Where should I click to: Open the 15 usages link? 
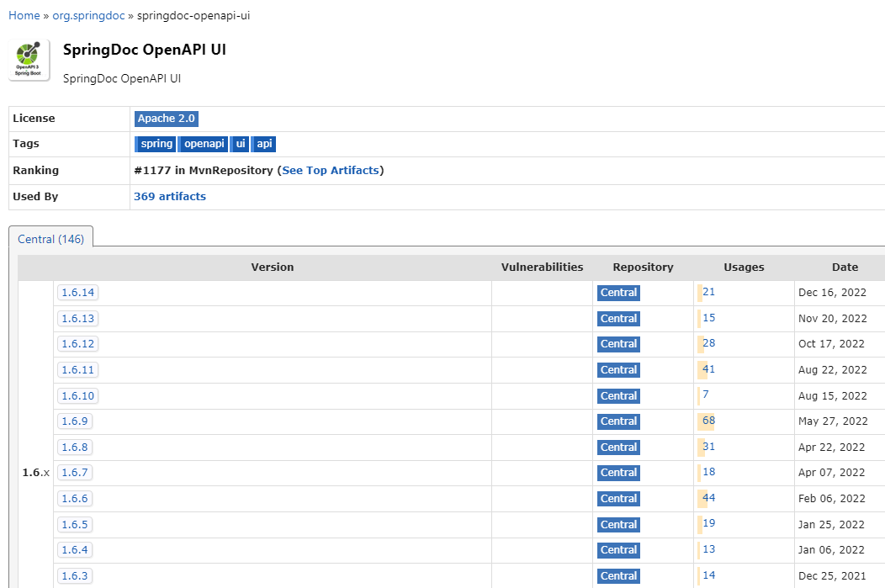(x=709, y=318)
